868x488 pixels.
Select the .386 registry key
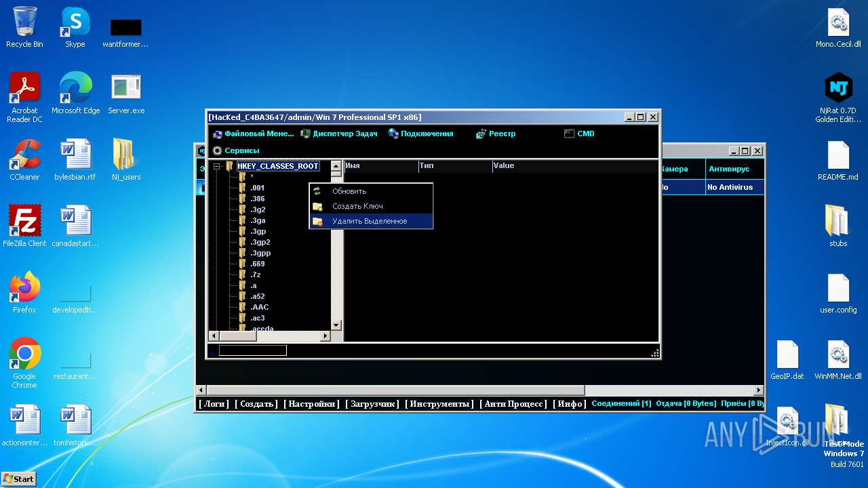coord(257,199)
